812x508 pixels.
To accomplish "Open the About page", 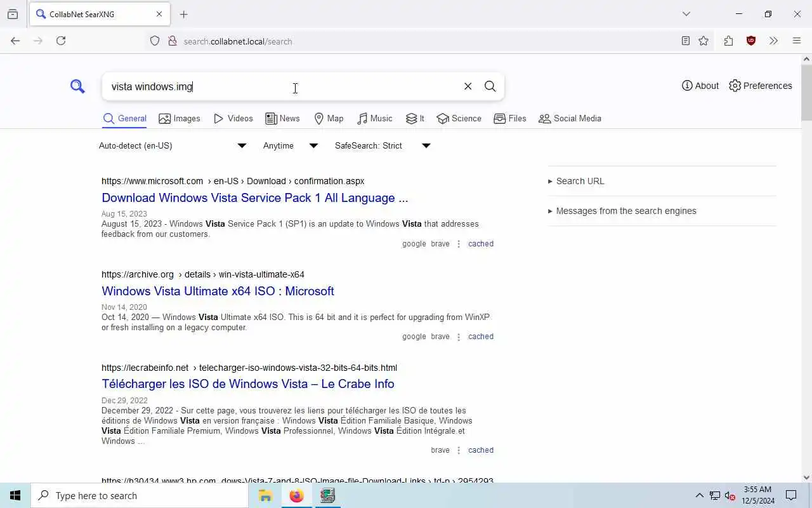I will pos(700,86).
